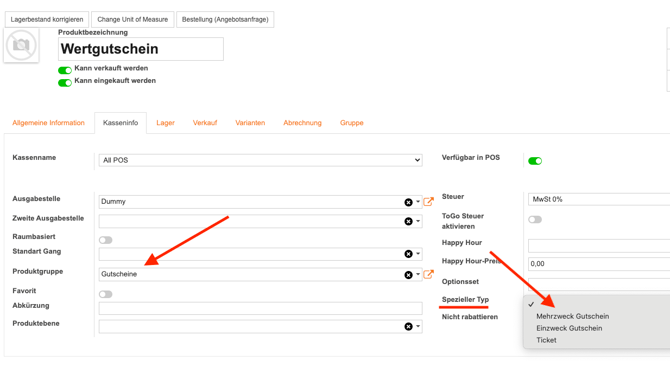
Task: Clear the Dummy Ausgabestelle value
Action: [x=408, y=202]
